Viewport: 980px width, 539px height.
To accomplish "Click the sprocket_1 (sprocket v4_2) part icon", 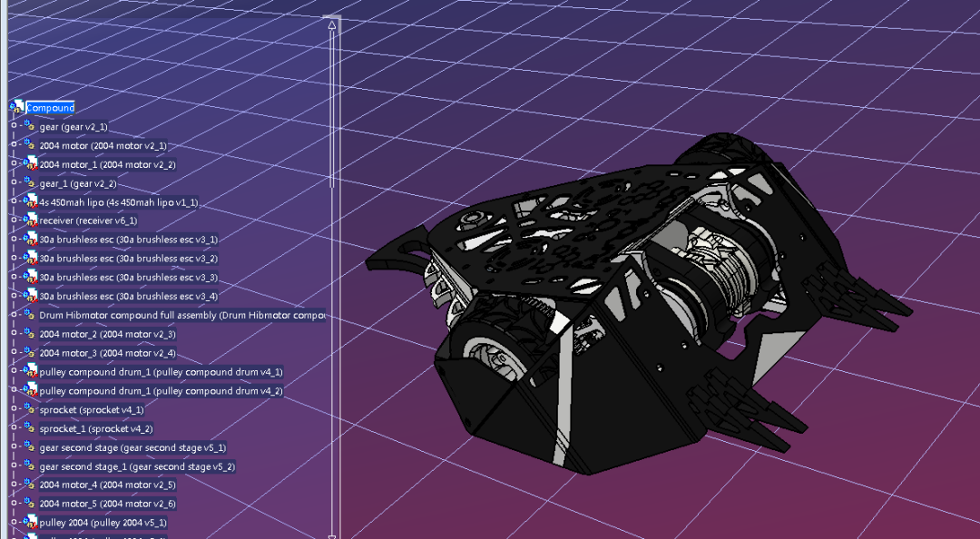I will 29,427.
